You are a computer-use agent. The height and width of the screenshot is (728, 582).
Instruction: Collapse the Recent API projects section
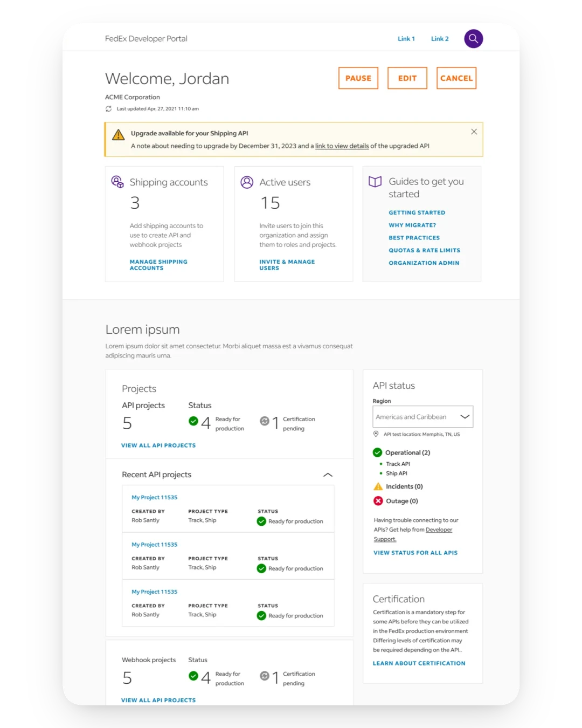tap(328, 475)
